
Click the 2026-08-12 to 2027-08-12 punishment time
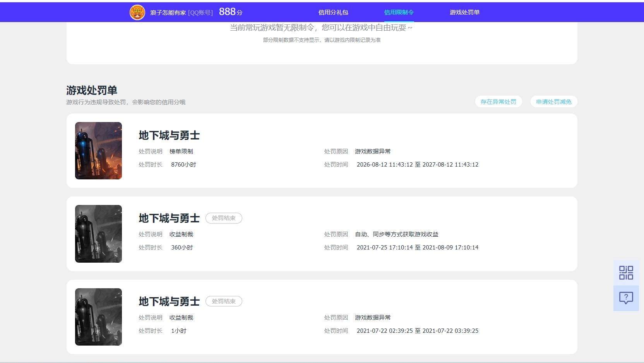click(x=418, y=165)
